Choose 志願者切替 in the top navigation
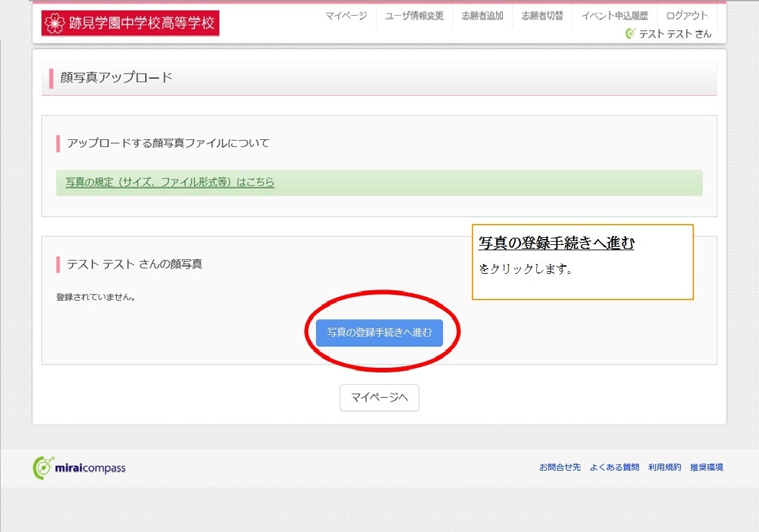The height and width of the screenshot is (532, 759). [542, 16]
